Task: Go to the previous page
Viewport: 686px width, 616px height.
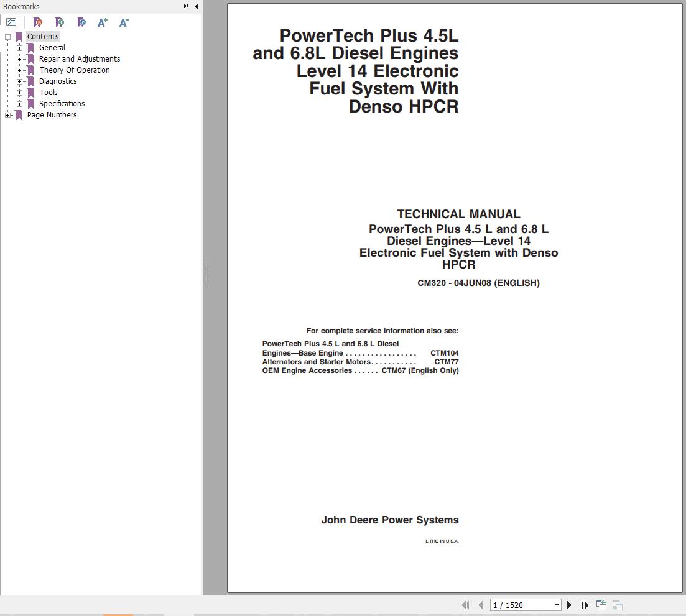Action: click(481, 605)
